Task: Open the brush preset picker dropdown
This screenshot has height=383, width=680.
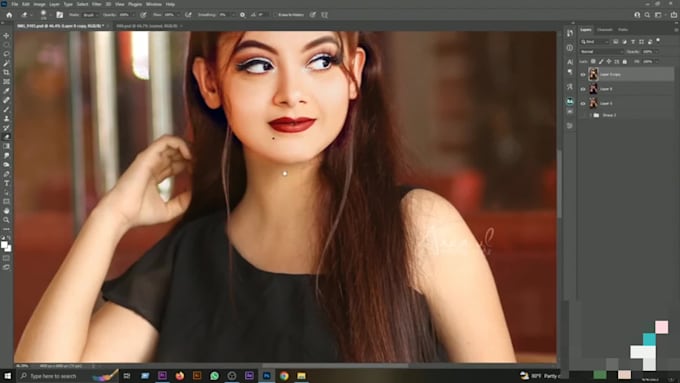Action: (x=50, y=15)
